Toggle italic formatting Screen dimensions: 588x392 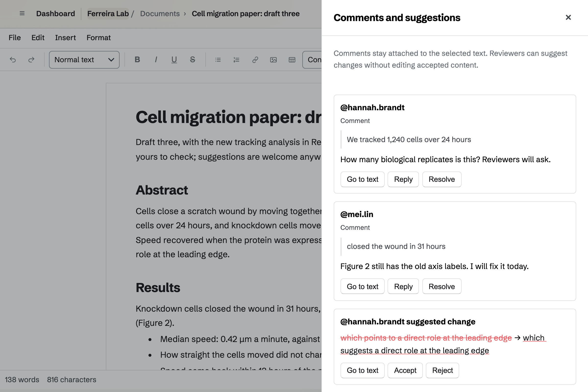click(156, 60)
